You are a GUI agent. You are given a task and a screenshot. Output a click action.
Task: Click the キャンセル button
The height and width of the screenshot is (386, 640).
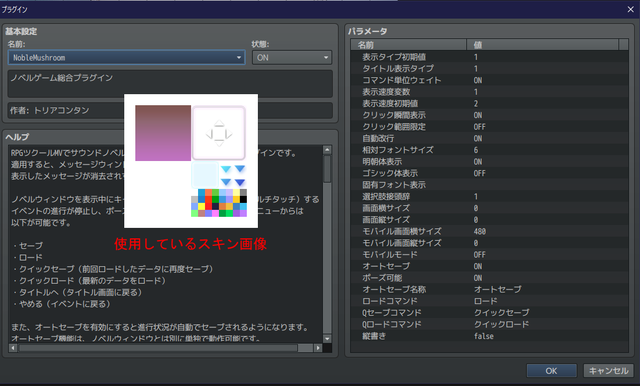pos(608,370)
